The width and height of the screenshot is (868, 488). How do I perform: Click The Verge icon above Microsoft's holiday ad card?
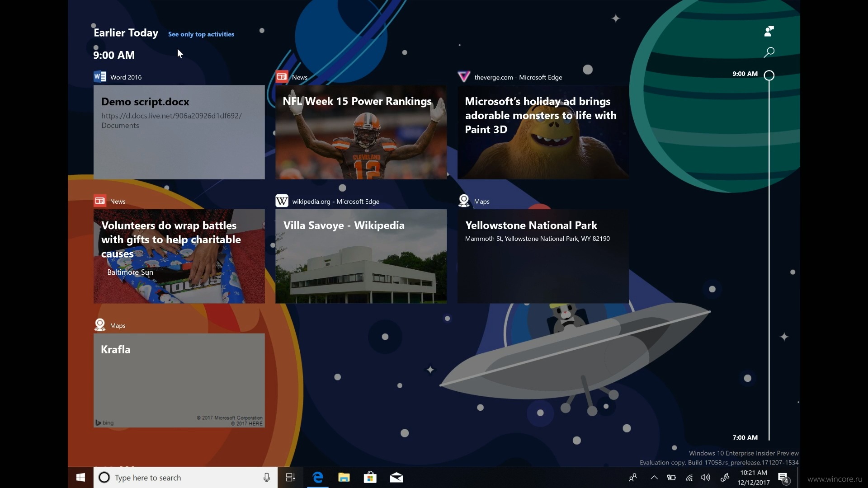(464, 77)
